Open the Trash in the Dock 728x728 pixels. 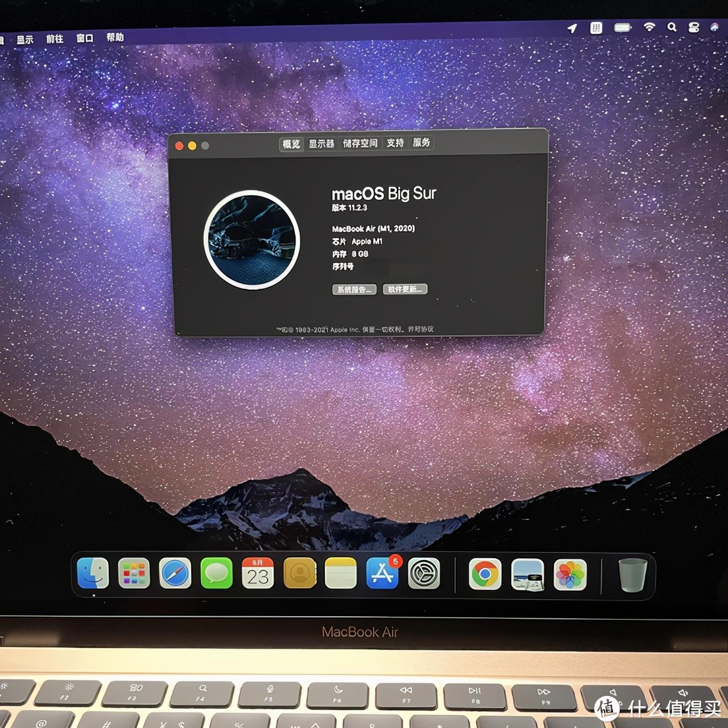pos(632,575)
